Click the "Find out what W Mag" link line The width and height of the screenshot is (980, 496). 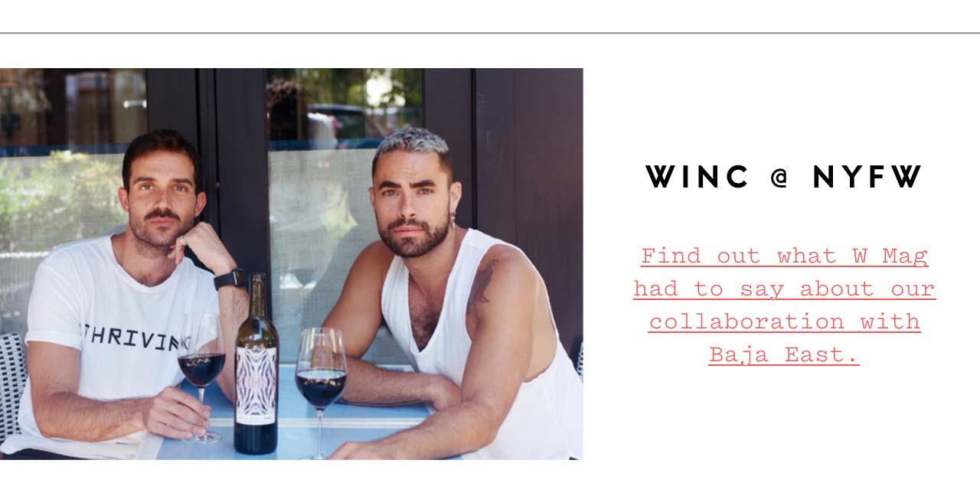tap(784, 256)
